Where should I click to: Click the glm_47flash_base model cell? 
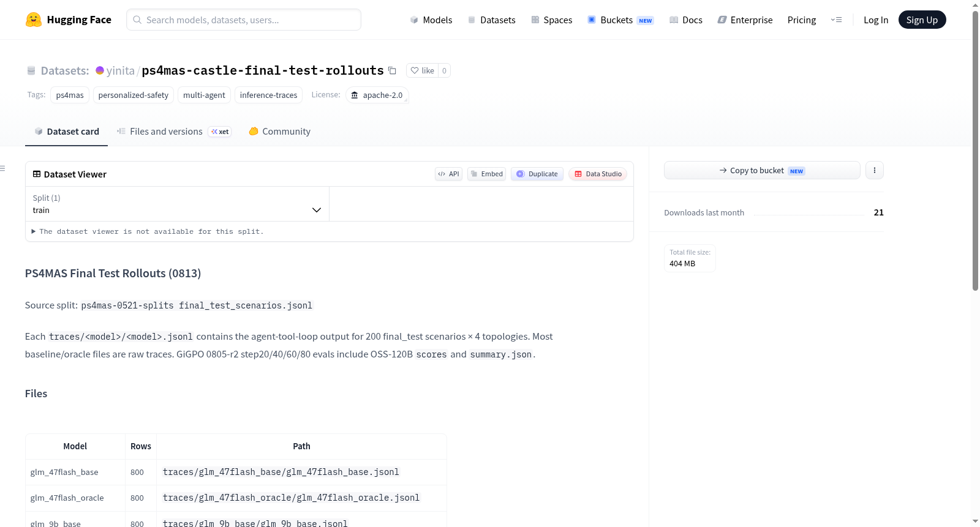(x=75, y=472)
